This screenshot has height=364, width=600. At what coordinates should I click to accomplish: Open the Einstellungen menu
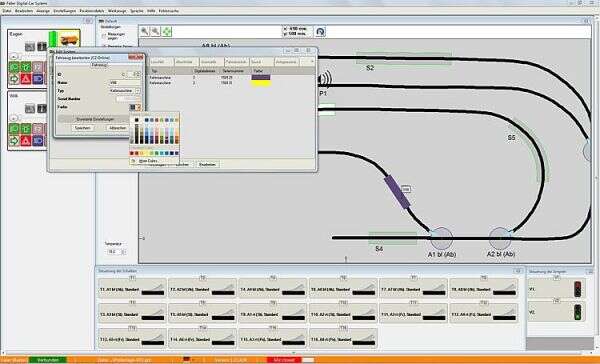click(65, 11)
